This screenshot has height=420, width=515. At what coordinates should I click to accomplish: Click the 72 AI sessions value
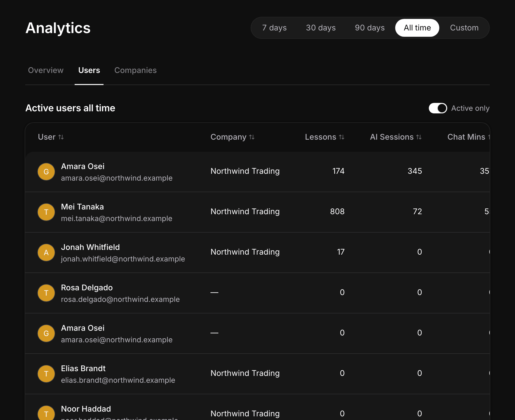[418, 212]
